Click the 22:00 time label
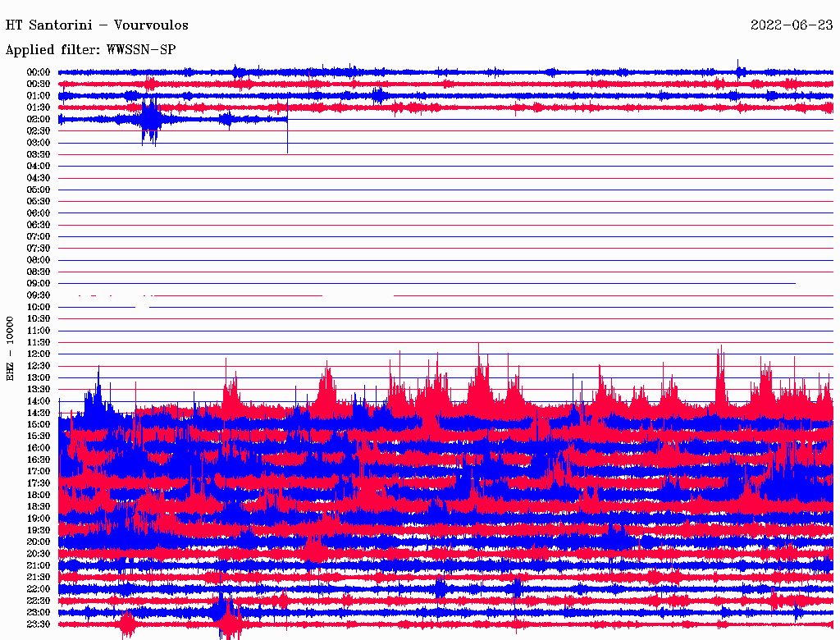Viewport: 840px width, 640px height. [39, 589]
